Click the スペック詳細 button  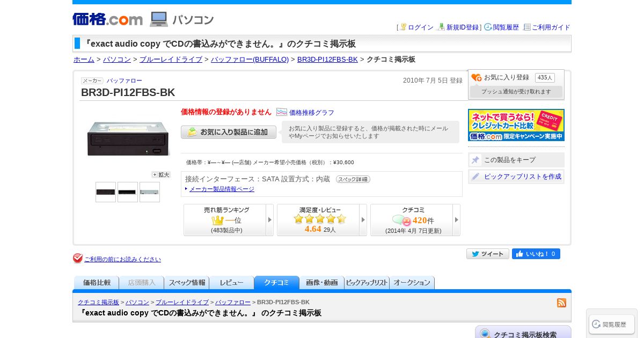(353, 179)
